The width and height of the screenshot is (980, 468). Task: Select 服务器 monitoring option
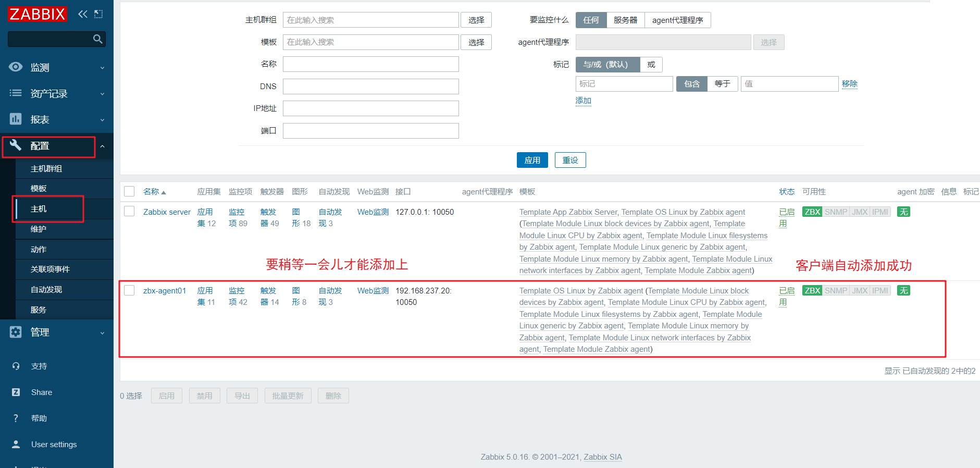(x=625, y=20)
